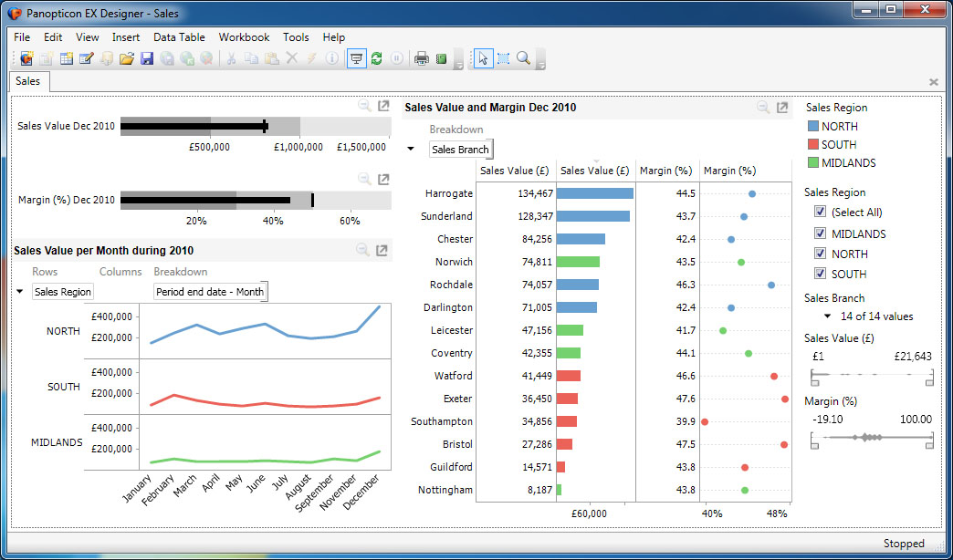Select the rectangular selection tool

[503, 58]
